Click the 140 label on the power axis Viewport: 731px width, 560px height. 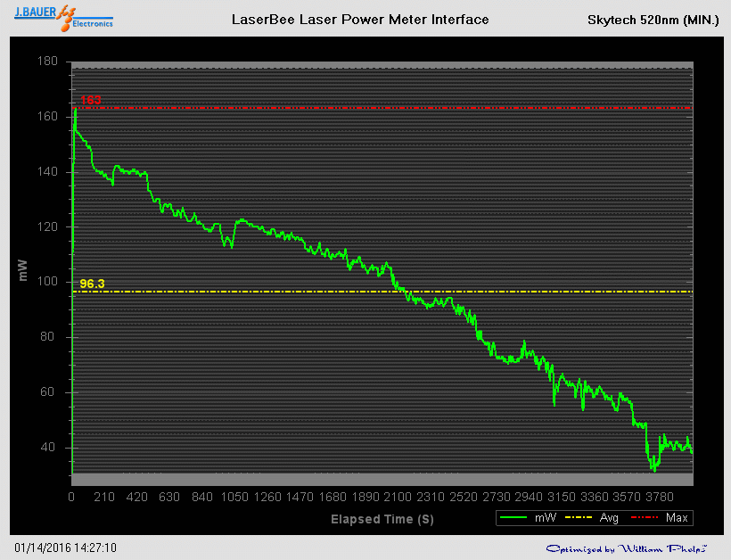pos(47,172)
